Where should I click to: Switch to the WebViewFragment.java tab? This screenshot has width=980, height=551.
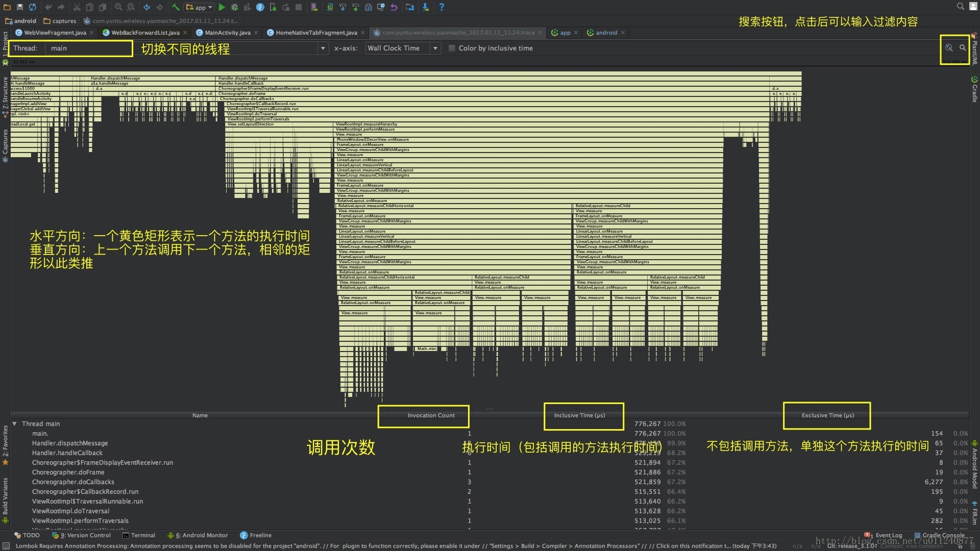[55, 33]
